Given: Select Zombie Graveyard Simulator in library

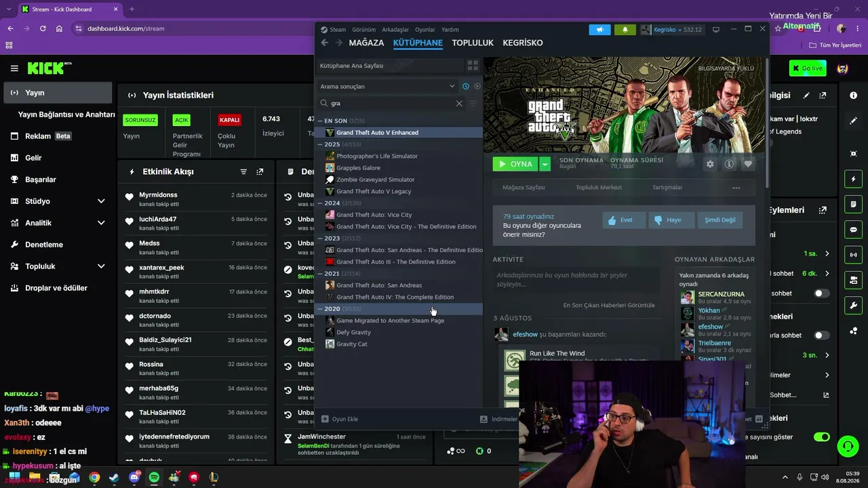Looking at the screenshot, I should [376, 180].
